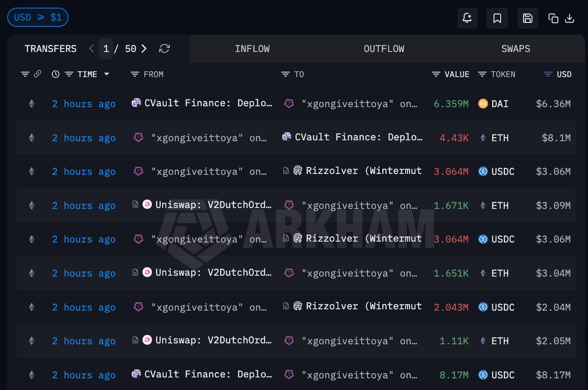Click the USDC token icon in the 8.17M row
This screenshot has width=588, height=390.
point(483,375)
